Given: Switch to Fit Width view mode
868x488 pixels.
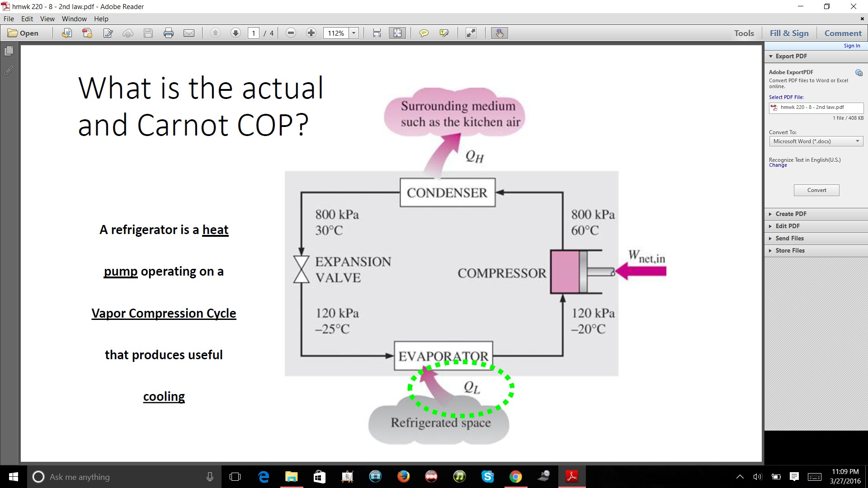Looking at the screenshot, I should (x=377, y=33).
